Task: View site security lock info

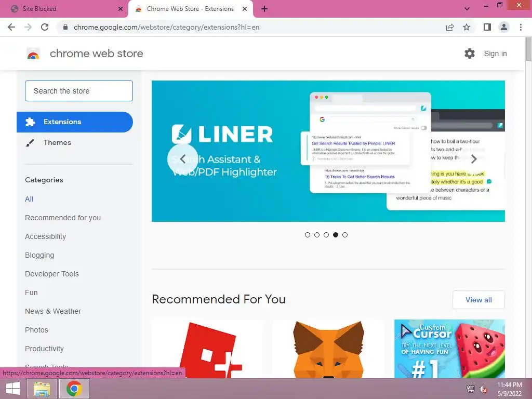Action: (x=65, y=27)
